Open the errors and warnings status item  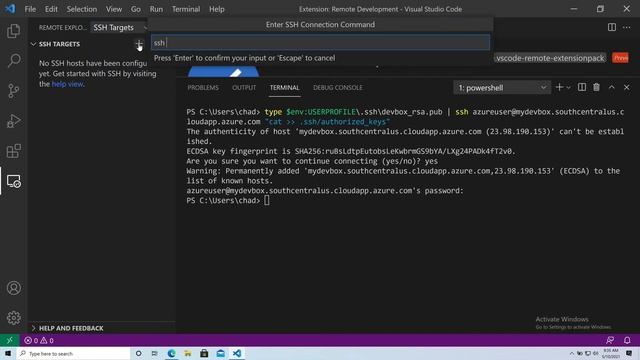tap(39, 340)
